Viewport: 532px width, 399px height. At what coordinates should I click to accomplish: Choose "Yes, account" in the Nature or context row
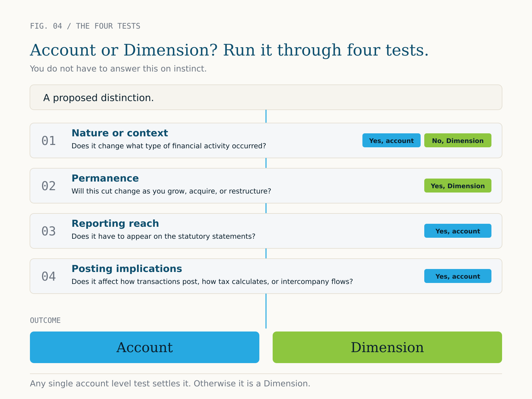[x=391, y=140]
